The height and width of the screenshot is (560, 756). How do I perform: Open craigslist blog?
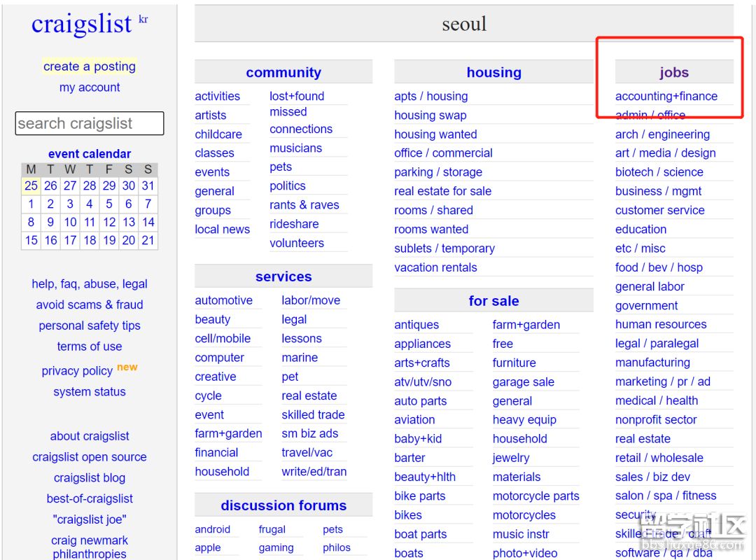90,477
